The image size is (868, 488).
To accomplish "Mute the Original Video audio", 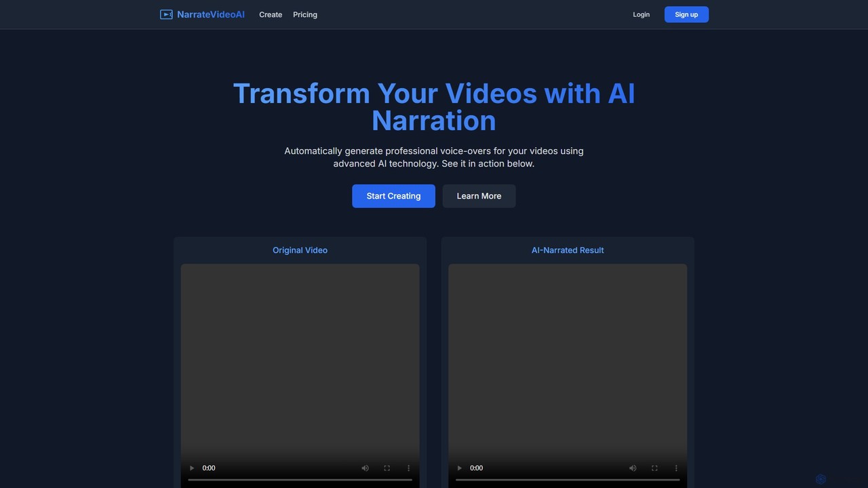I will [x=366, y=468].
